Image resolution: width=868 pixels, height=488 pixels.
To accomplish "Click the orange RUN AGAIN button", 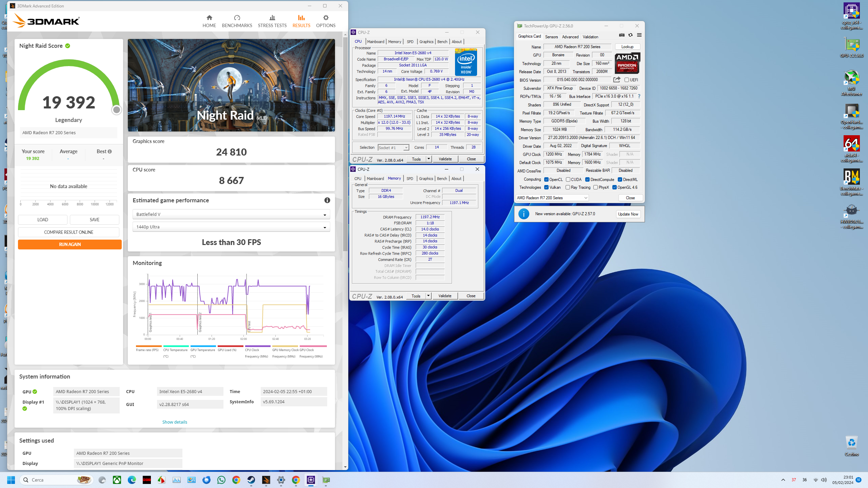I will click(x=70, y=244).
